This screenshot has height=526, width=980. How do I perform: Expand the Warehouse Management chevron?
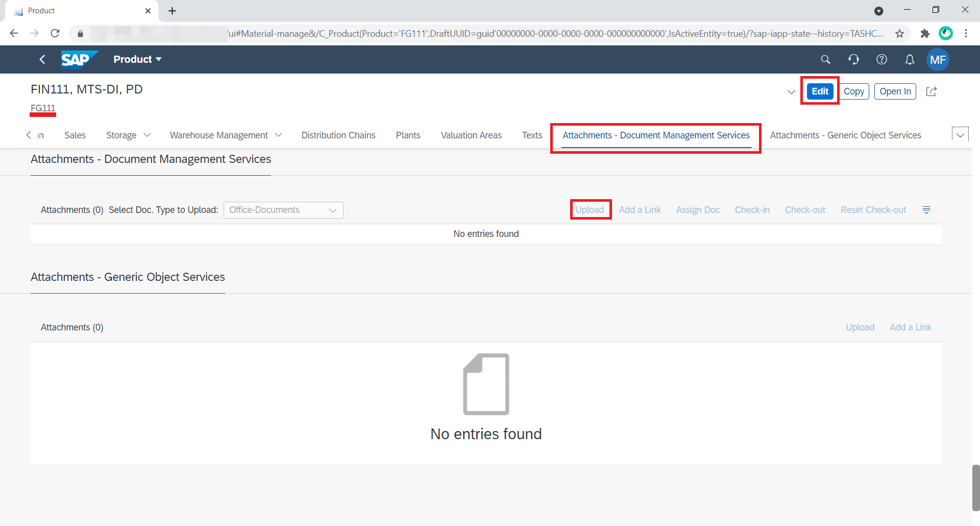click(278, 135)
